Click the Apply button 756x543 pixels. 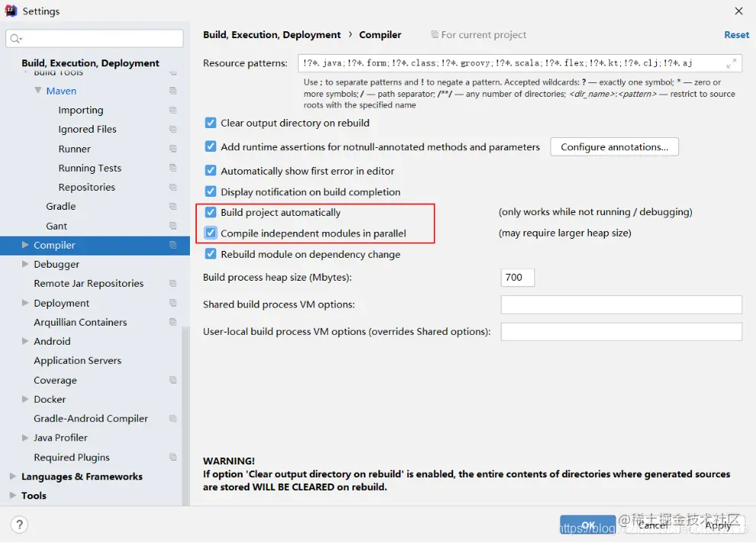click(x=719, y=525)
